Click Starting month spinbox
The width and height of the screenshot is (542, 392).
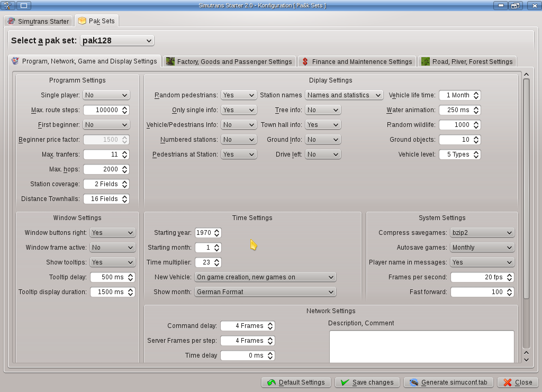pos(208,248)
